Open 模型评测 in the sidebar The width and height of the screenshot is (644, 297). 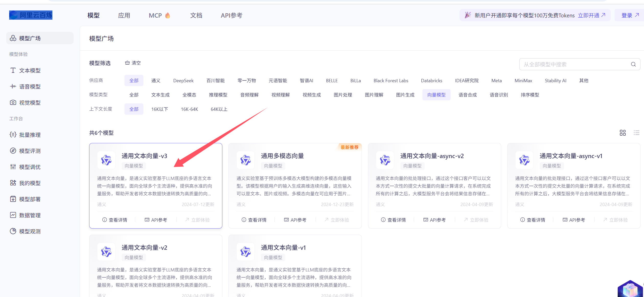tap(30, 151)
